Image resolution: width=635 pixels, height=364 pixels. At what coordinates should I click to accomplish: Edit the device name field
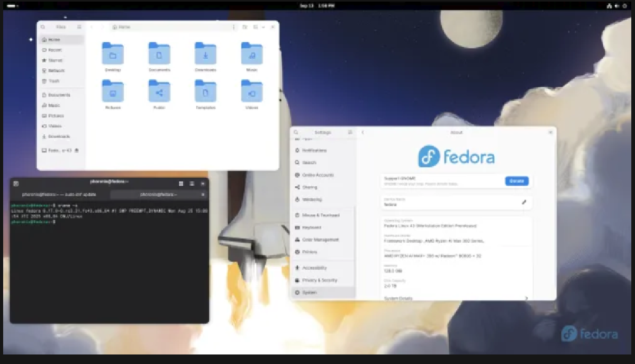pyautogui.click(x=524, y=202)
